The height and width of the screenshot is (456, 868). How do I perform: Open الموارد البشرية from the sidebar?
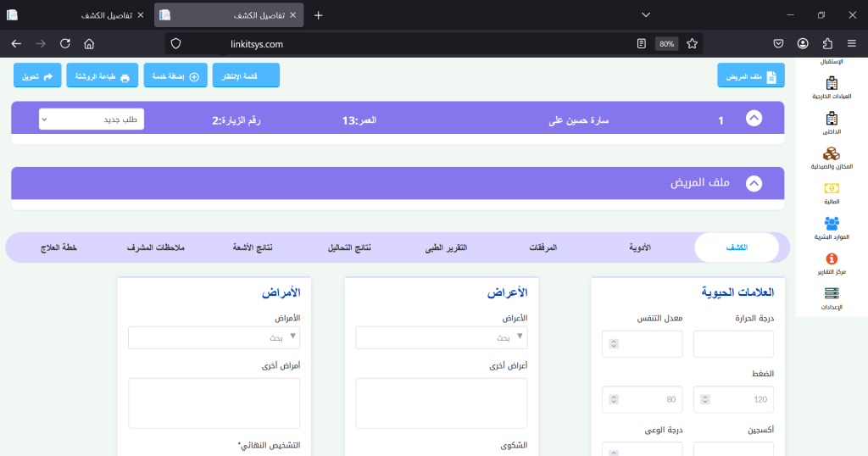tap(831, 224)
